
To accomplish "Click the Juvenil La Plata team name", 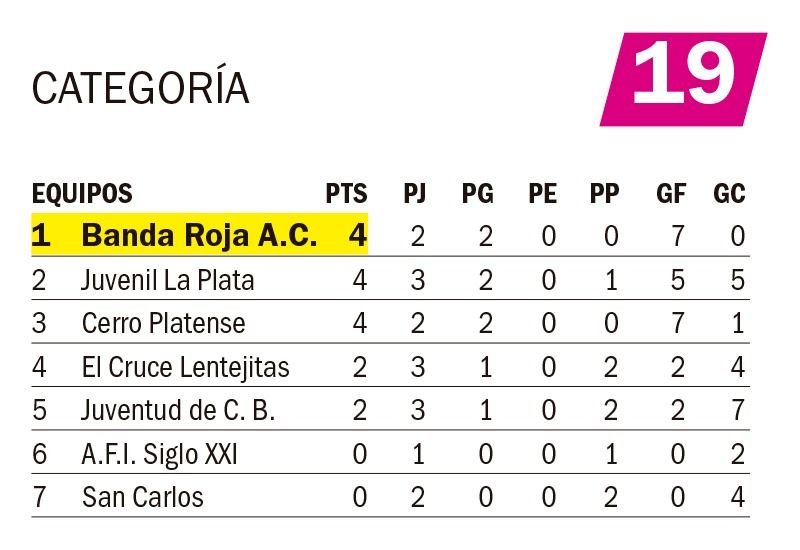I will click(168, 280).
